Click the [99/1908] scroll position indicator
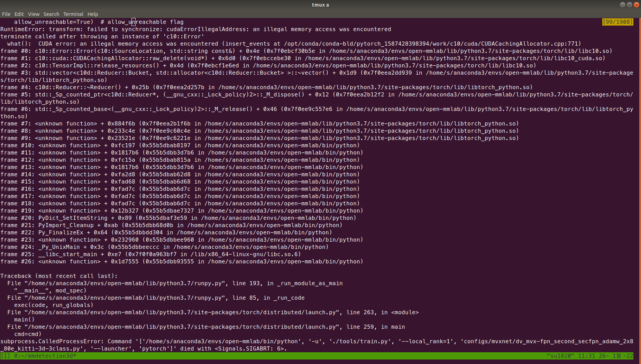The height and width of the screenshot is (364, 641). click(617, 22)
